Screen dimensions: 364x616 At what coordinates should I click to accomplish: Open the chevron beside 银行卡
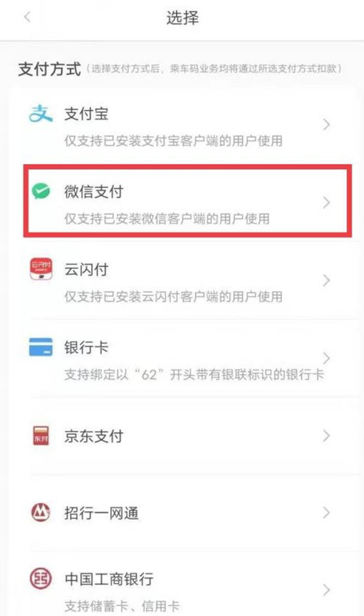click(x=326, y=358)
